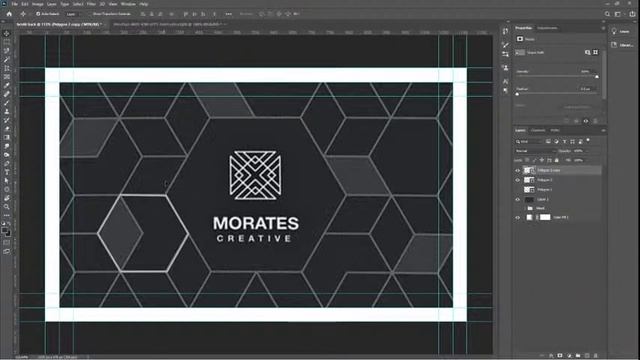
Task: Click the mask Feather slider handle
Action: 518,94
